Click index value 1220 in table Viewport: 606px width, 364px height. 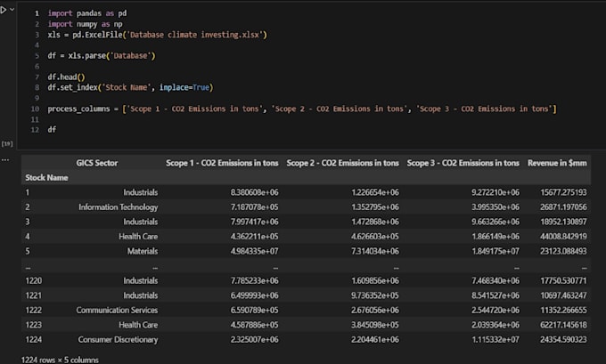[x=34, y=280]
